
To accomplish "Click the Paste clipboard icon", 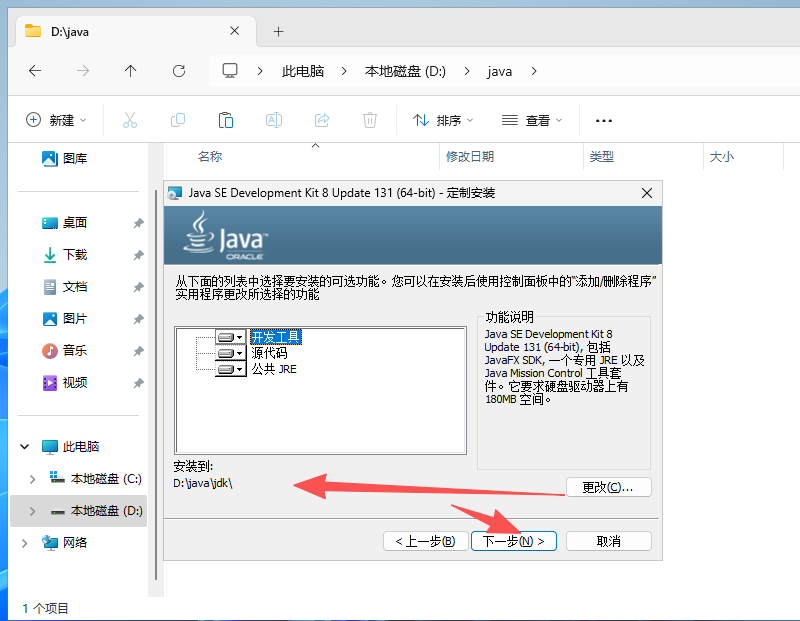I will pyautogui.click(x=226, y=120).
